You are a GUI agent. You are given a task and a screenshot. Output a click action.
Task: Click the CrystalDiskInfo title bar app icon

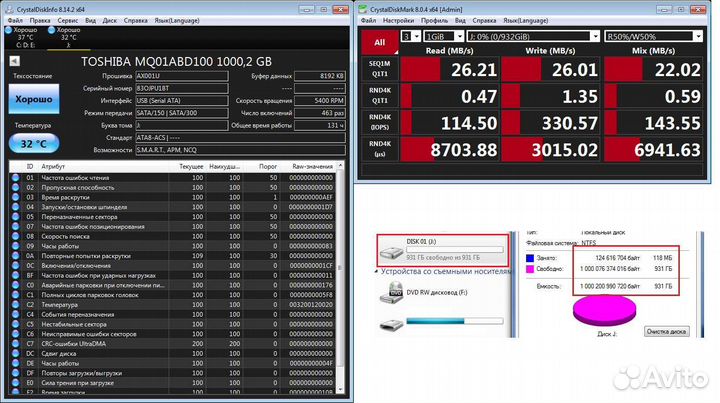[9, 9]
